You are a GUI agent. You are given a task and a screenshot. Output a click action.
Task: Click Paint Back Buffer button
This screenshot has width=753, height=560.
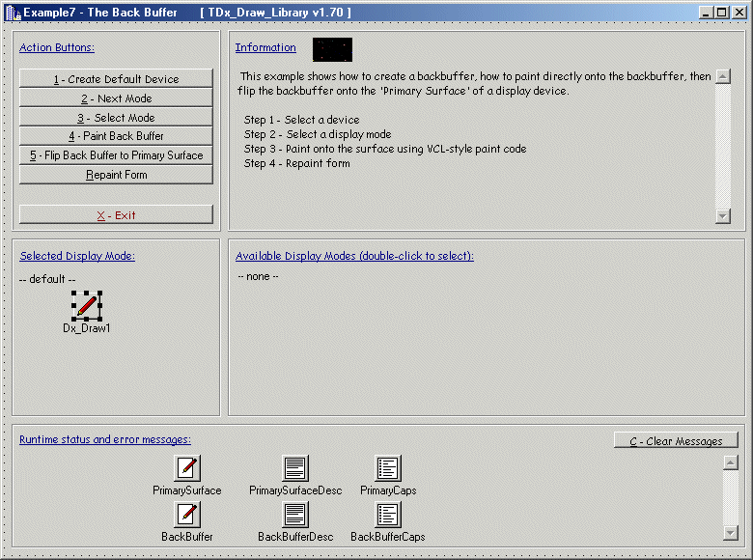[x=116, y=136]
